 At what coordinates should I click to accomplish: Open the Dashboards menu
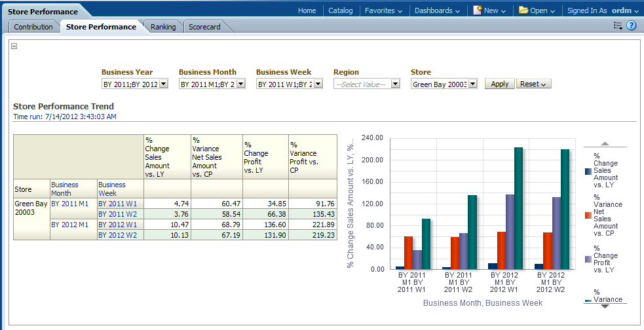(438, 10)
